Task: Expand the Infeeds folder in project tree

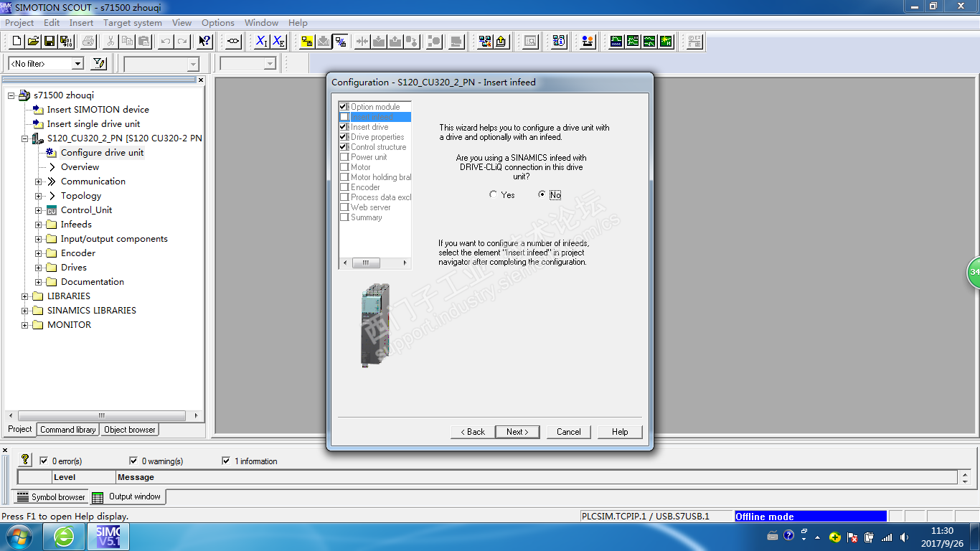Action: point(39,225)
